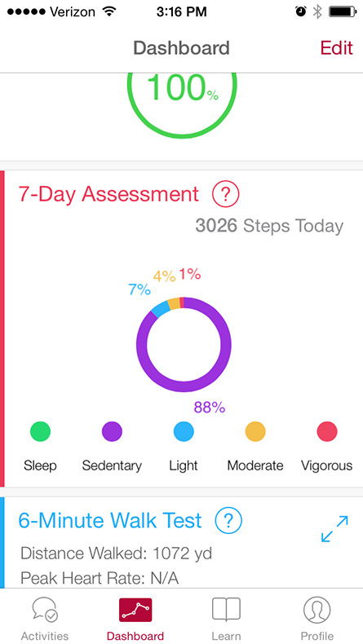Tap the alarm clock status icon
The width and height of the screenshot is (363, 644).
(301, 12)
